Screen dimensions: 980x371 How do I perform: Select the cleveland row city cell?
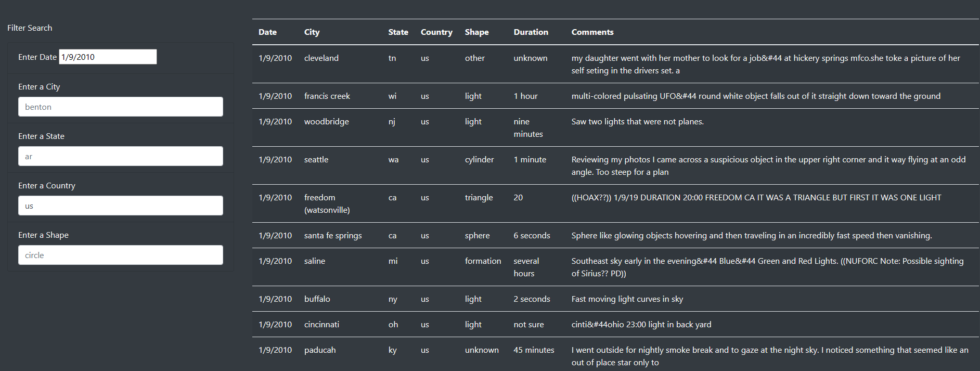(321, 58)
